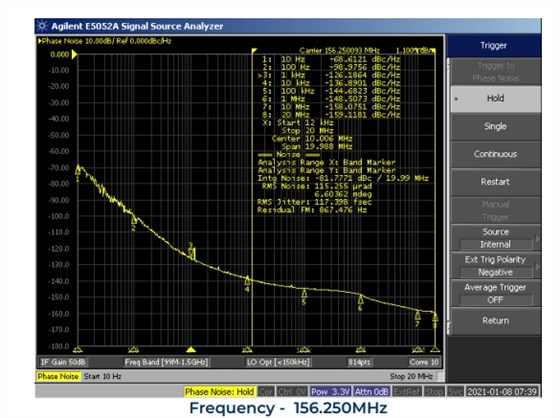Click the date time 2021-01-08 07:39
This screenshot has width=560, height=418.
(502, 392)
